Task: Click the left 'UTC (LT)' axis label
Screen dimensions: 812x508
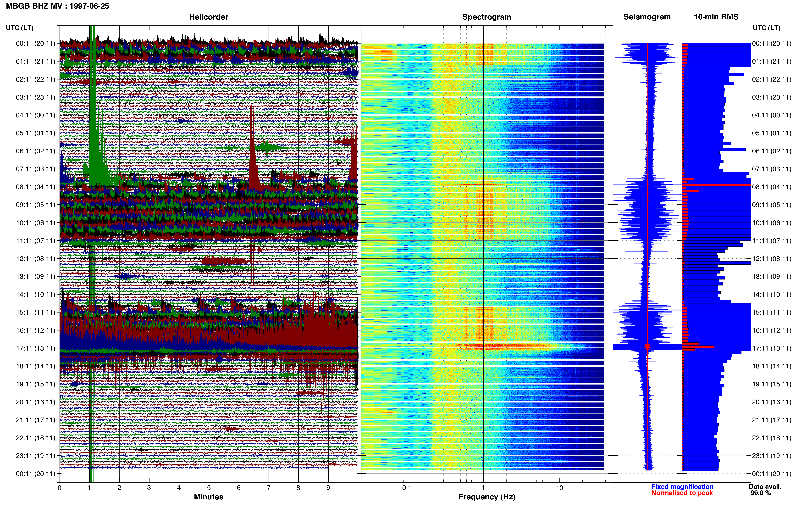Action: pyautogui.click(x=19, y=28)
